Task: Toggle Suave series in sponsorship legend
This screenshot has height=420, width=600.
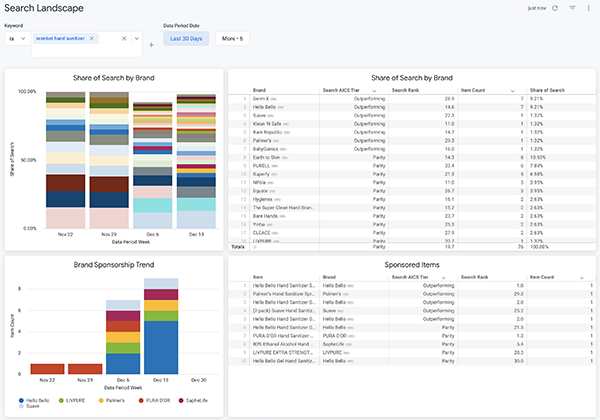Action: click(x=29, y=406)
